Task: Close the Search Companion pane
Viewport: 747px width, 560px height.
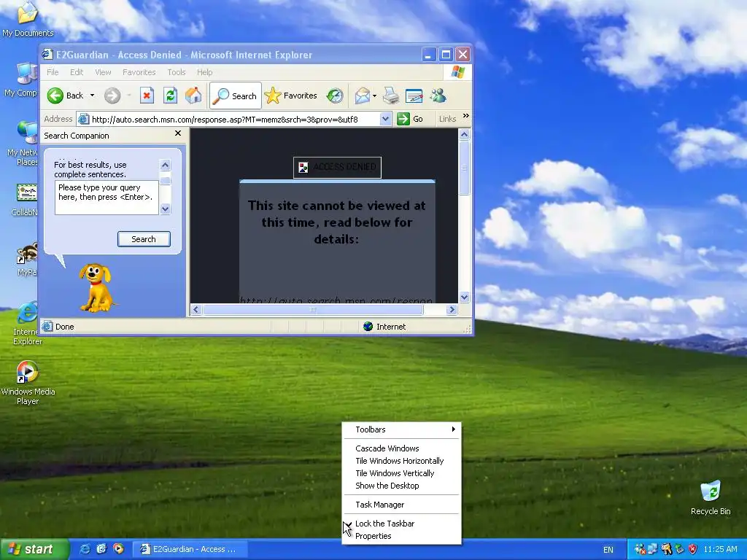Action: pyautogui.click(x=178, y=133)
